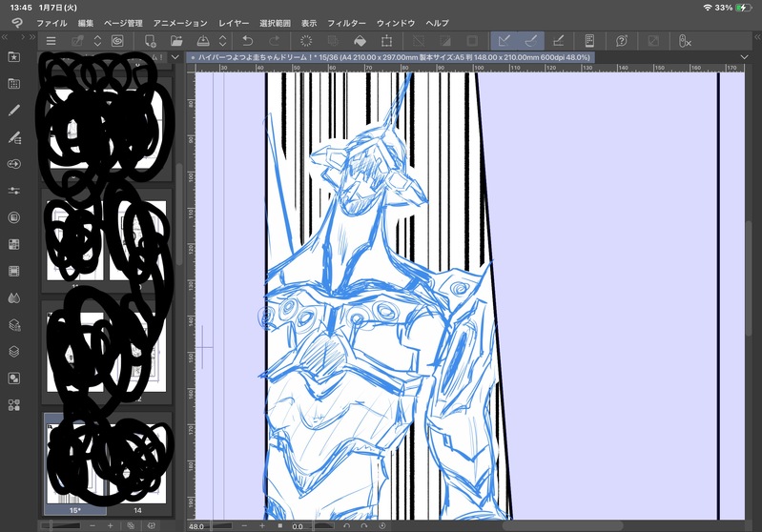Open the レイヤー menu
This screenshot has height=532, width=762.
click(x=234, y=23)
